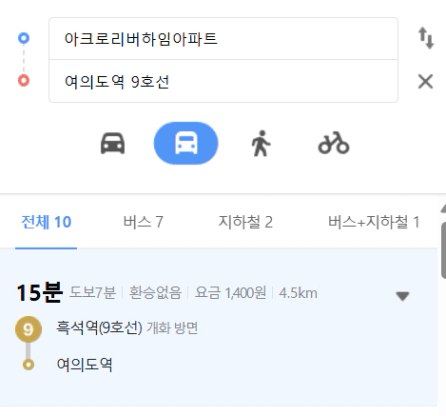Image resolution: width=446 pixels, height=416 pixels.
Task: Switch to the 지하철 2 tab
Action: pos(245,222)
